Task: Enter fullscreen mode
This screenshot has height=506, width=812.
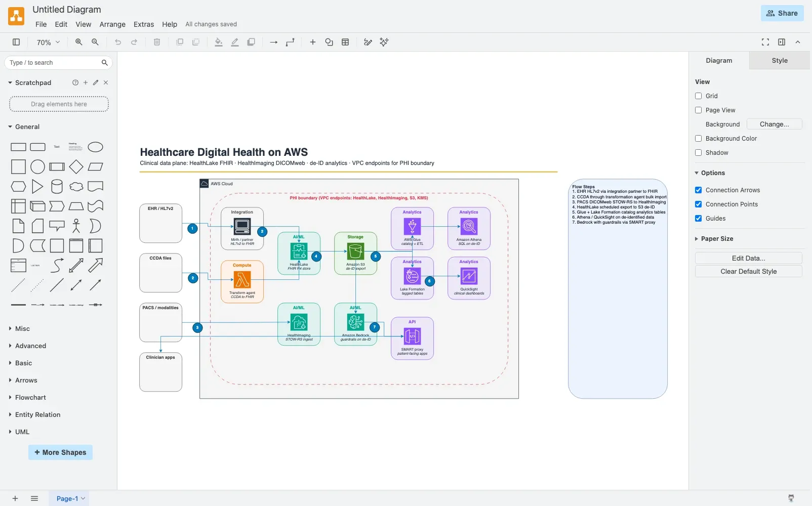Action: point(765,43)
